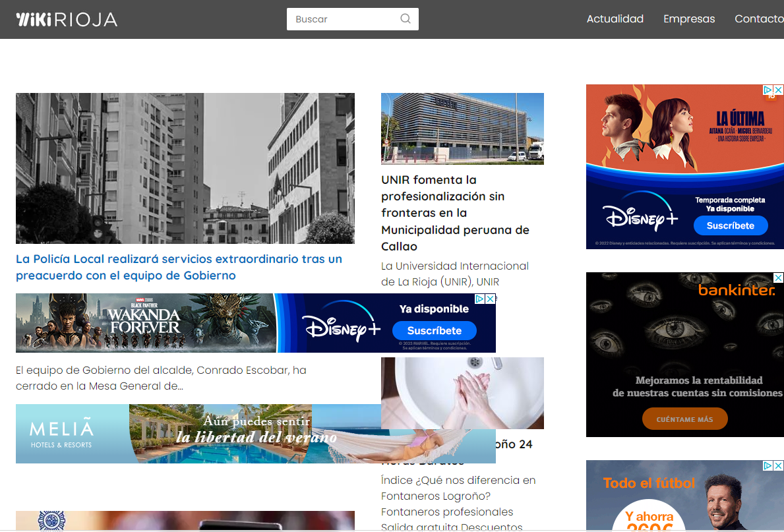Close the Wakanda Forever banner ad
Screen dimensions: 784x532
(491, 299)
